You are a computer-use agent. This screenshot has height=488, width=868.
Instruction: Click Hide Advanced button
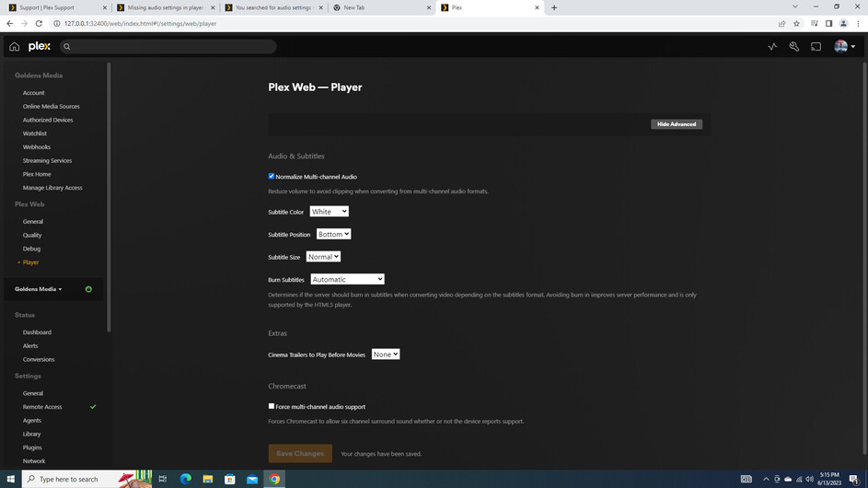coord(677,124)
